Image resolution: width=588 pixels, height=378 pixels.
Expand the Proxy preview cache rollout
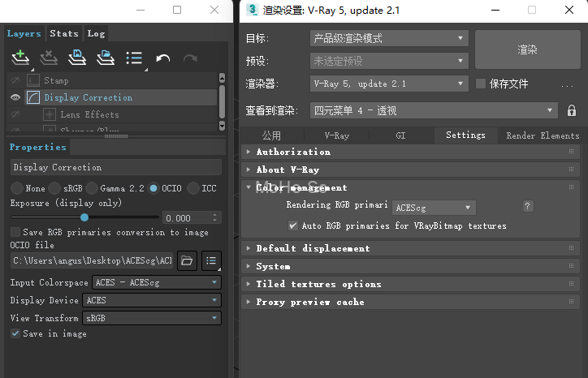249,302
